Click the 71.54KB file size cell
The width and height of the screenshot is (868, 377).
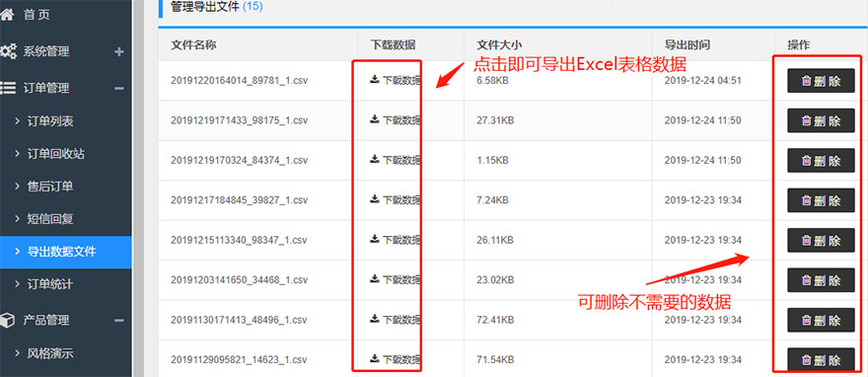495,360
